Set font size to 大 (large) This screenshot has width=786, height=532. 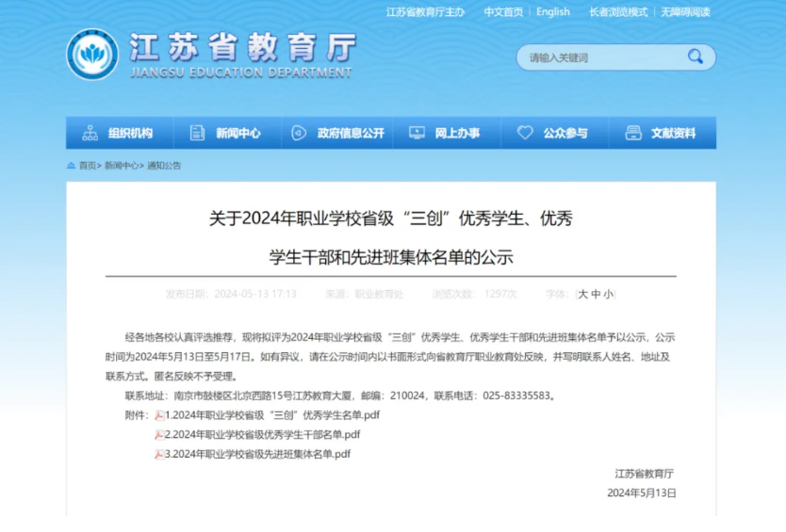(x=583, y=294)
